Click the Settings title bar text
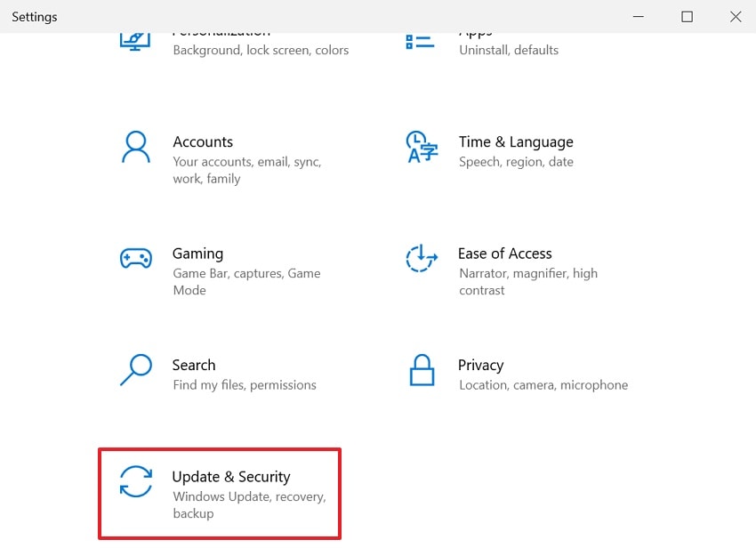756x556 pixels. click(34, 16)
